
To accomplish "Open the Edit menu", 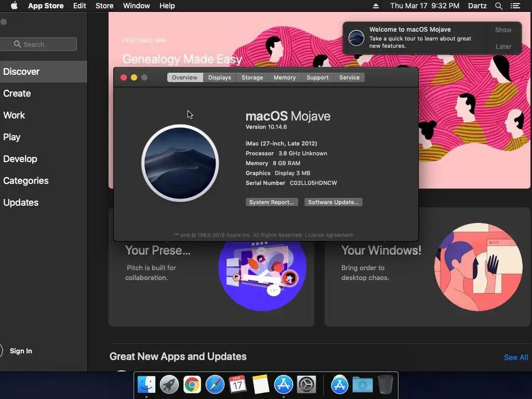I will tap(79, 6).
